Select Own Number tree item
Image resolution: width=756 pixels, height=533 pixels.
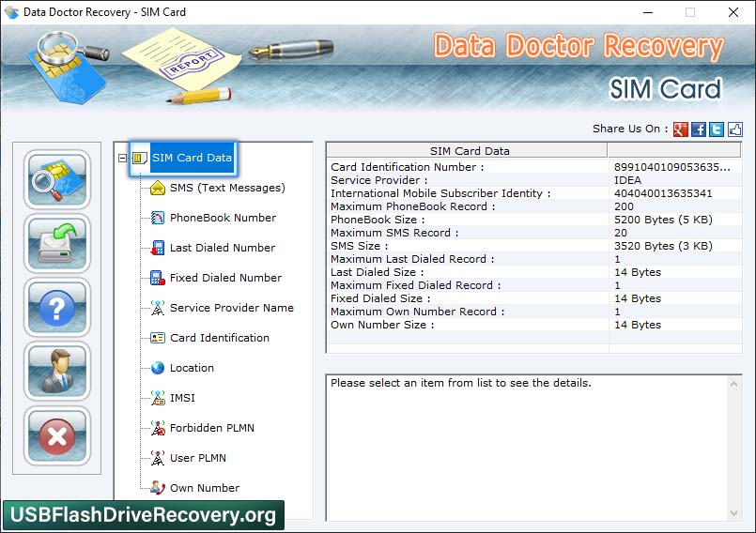[x=205, y=488]
